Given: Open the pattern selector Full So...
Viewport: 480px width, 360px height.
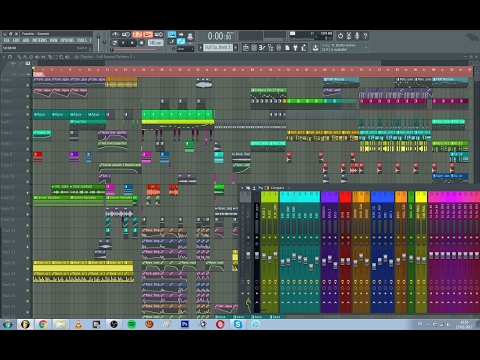Looking at the screenshot, I should (x=218, y=48).
